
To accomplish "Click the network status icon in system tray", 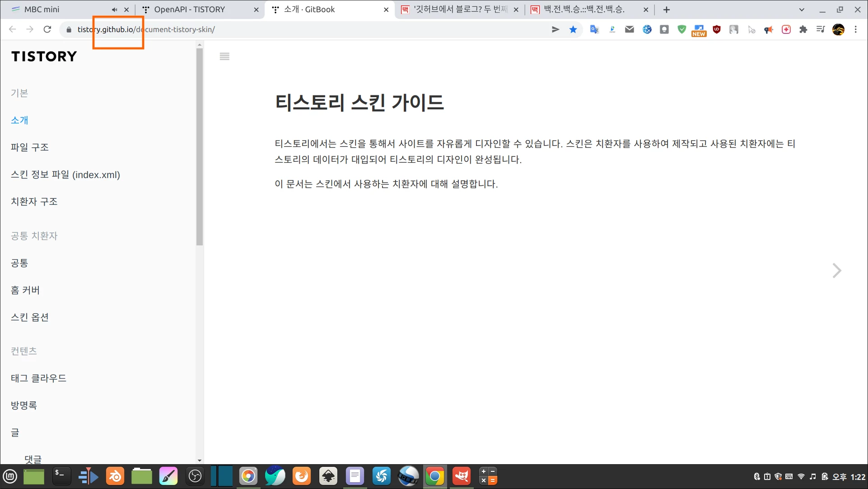I will pos(800,476).
